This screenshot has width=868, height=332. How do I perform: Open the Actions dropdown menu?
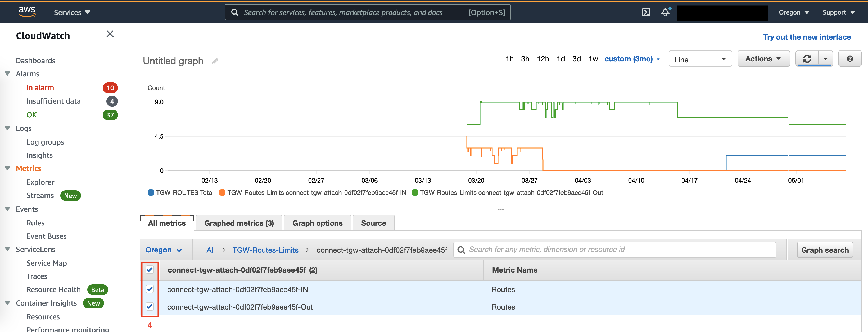763,59
